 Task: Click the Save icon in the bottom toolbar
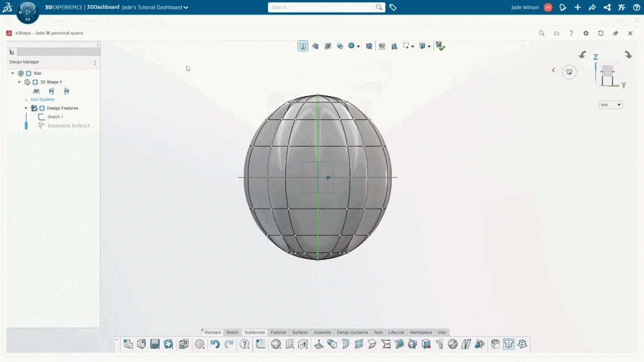point(155,344)
